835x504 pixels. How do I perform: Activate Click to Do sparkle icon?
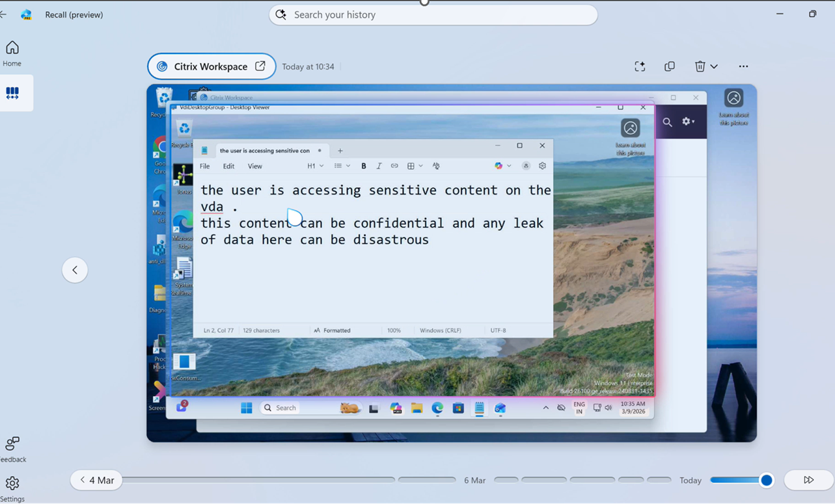tap(640, 66)
